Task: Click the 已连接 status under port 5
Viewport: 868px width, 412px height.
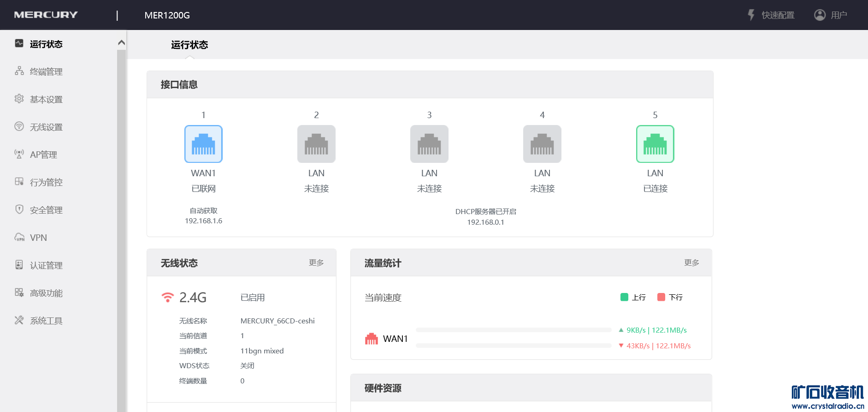Action: [x=655, y=189]
